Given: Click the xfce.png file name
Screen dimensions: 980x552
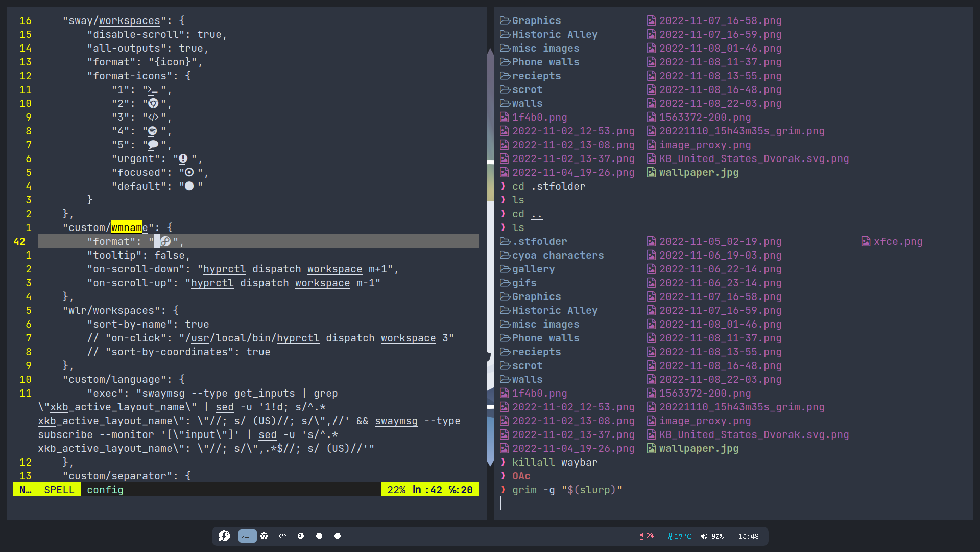Looking at the screenshot, I should point(898,241).
